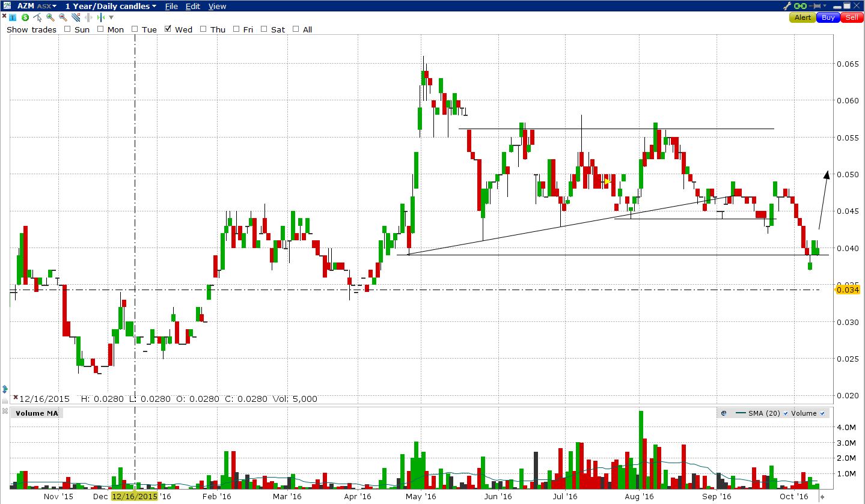Toggle the Volume legend checkbox
Viewport: 865px width, 504px height.
pos(822,413)
